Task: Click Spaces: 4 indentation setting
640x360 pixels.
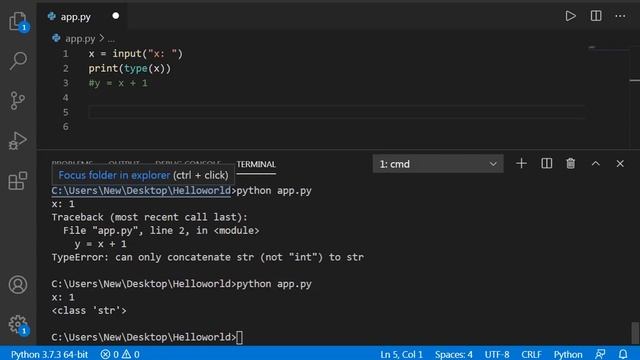Action: 453,354
